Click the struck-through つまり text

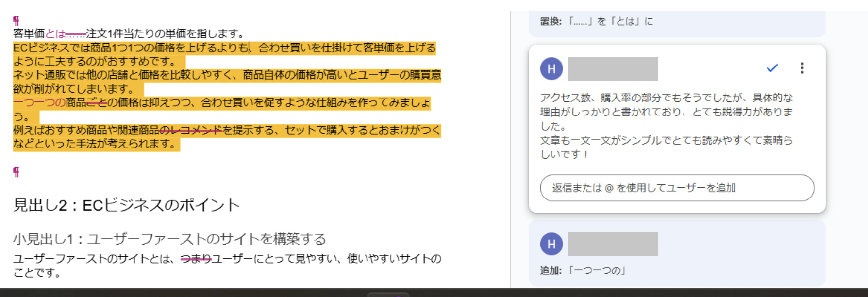tap(196, 259)
